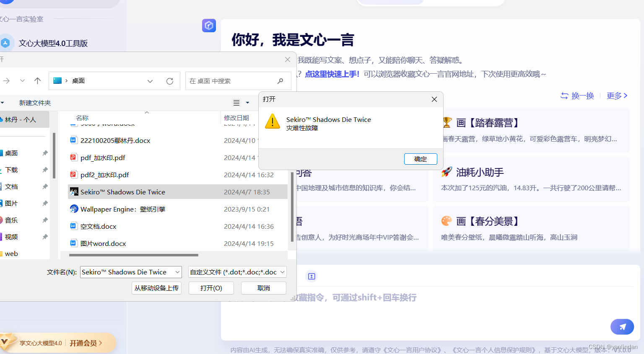Click 新建文件夹 in dialog toolbar
The width and height of the screenshot is (644, 354).
(x=35, y=103)
